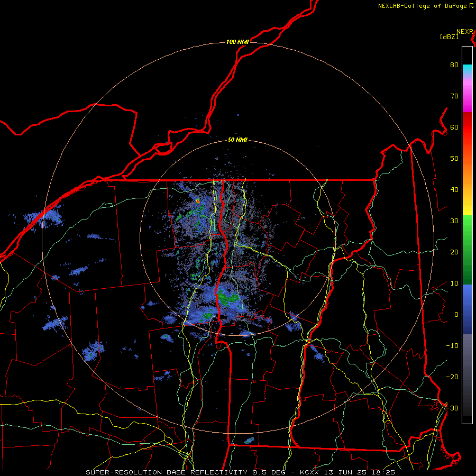The image size is (476, 476).
Task: Click the -30 value on dBZ scale
Action: 452,408
